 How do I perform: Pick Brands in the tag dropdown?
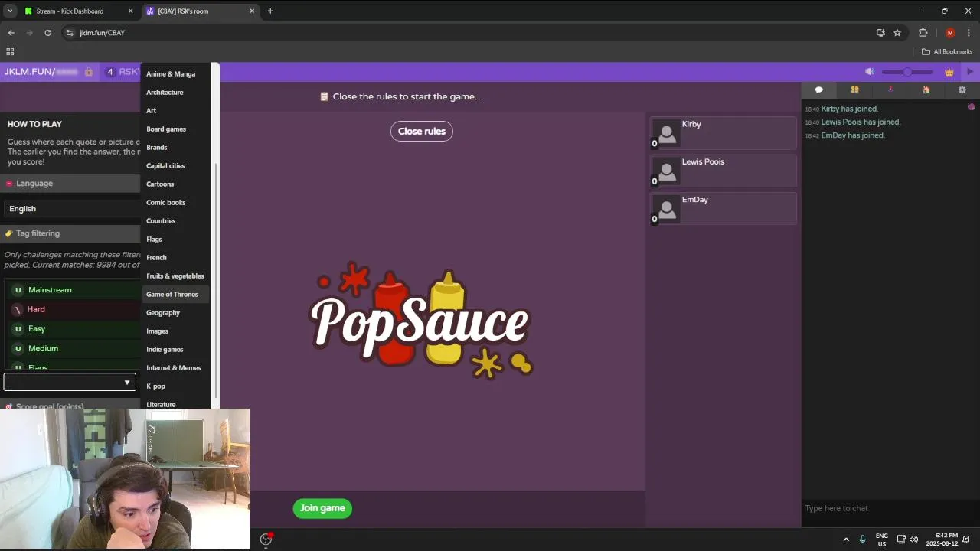click(175, 147)
